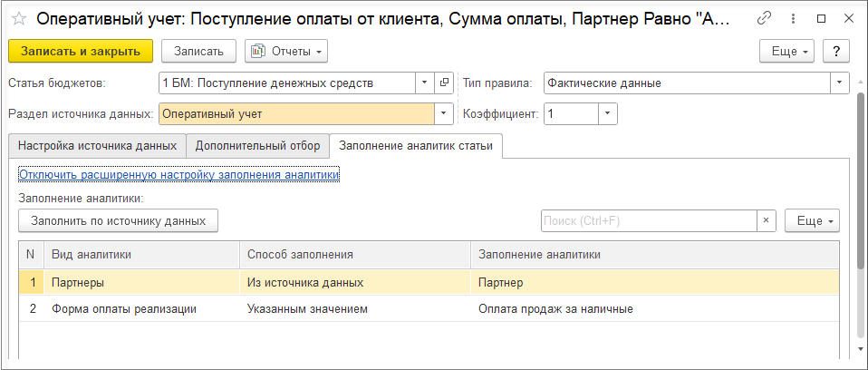Open the top Еще menu
The image size is (868, 370).
[788, 51]
